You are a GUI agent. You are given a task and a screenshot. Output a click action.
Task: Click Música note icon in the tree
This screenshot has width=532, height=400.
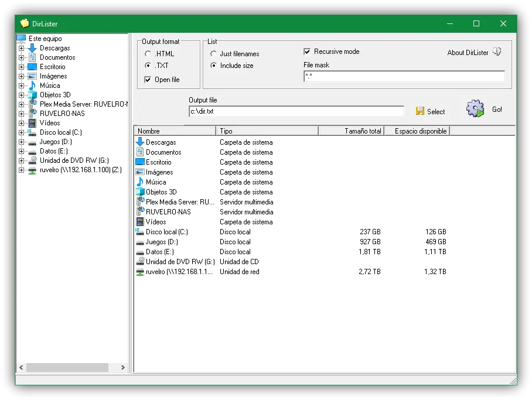point(32,85)
